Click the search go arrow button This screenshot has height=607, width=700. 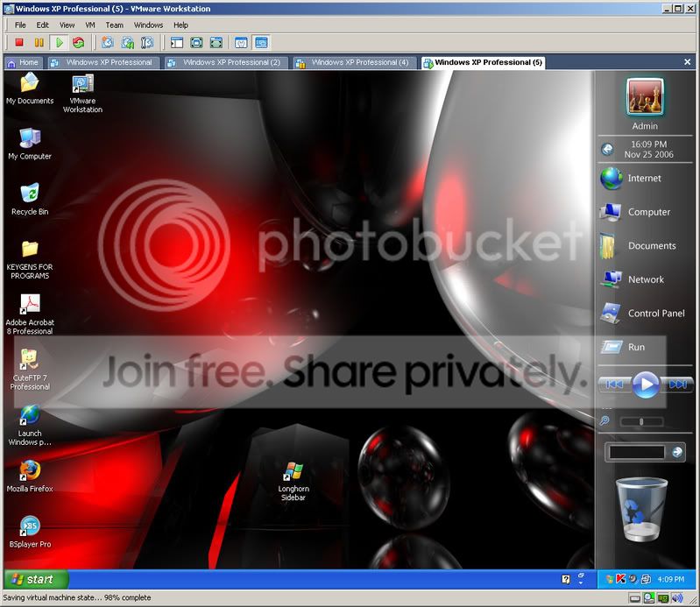coord(677,452)
